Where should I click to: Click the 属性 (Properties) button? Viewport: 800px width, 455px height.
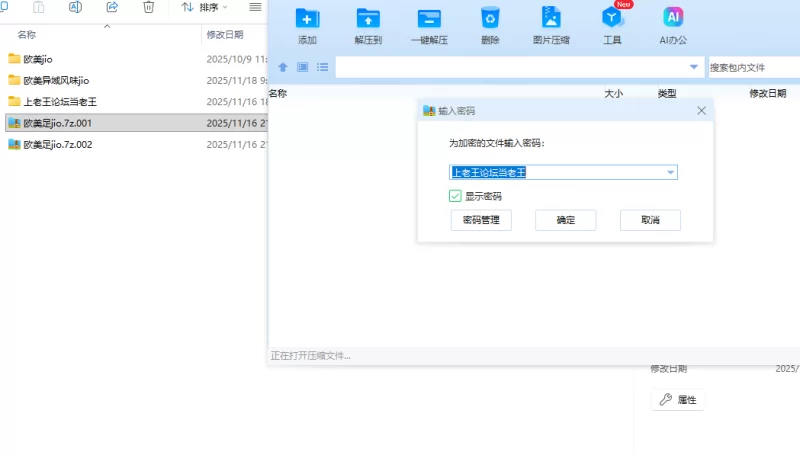[x=678, y=399]
